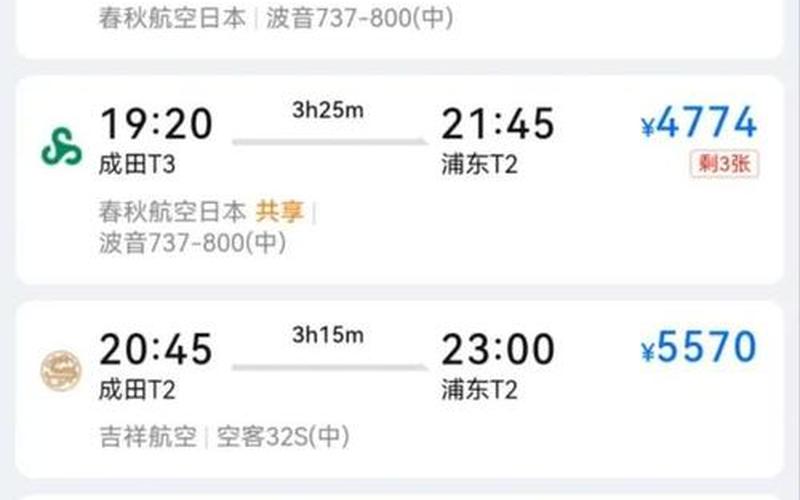The width and height of the screenshot is (800, 500).
Task: Tap the Spring Airlines green logo icon
Action: pos(61,146)
